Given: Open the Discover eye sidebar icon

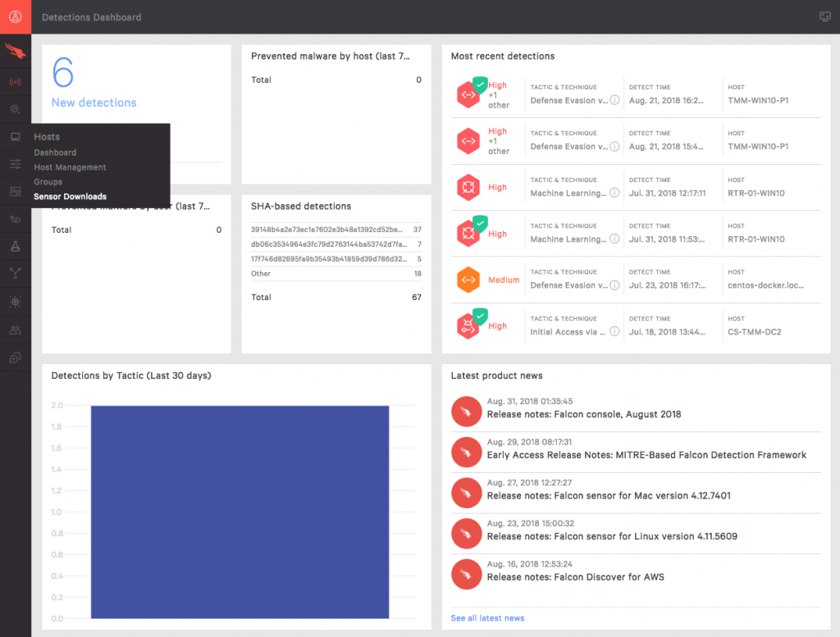Looking at the screenshot, I should tap(16, 219).
